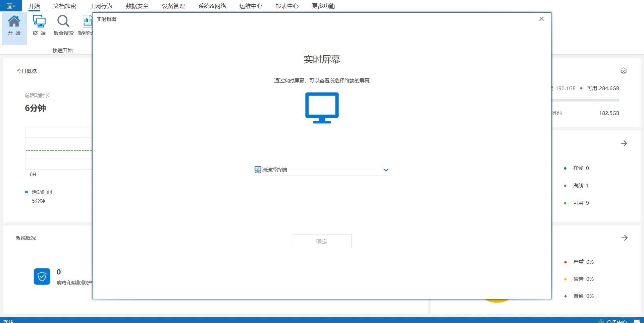This screenshot has height=323, width=644.
Task: Close the 实时屏幕 dialog
Action: point(541,19)
